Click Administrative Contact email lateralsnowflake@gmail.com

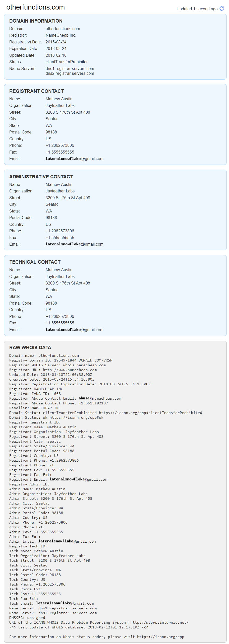point(74,244)
